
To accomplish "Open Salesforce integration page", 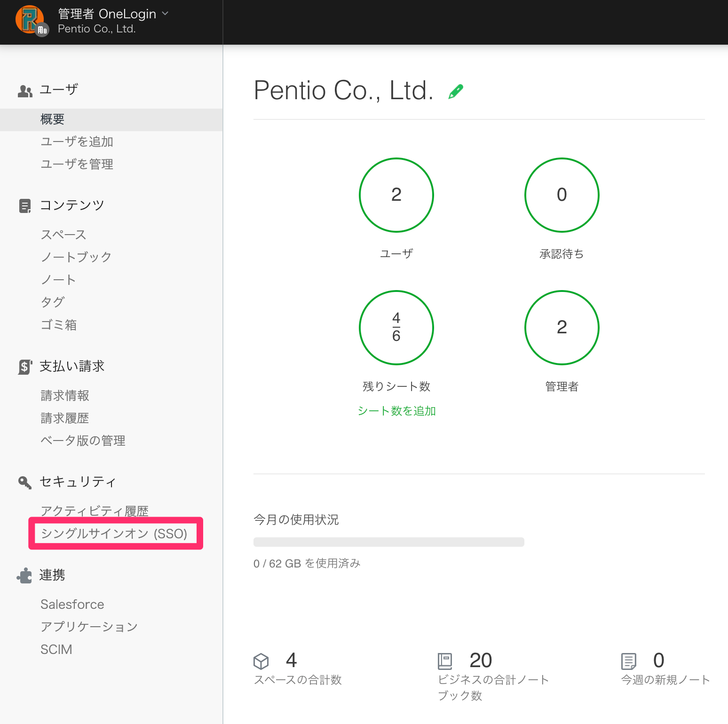I will point(72,605).
